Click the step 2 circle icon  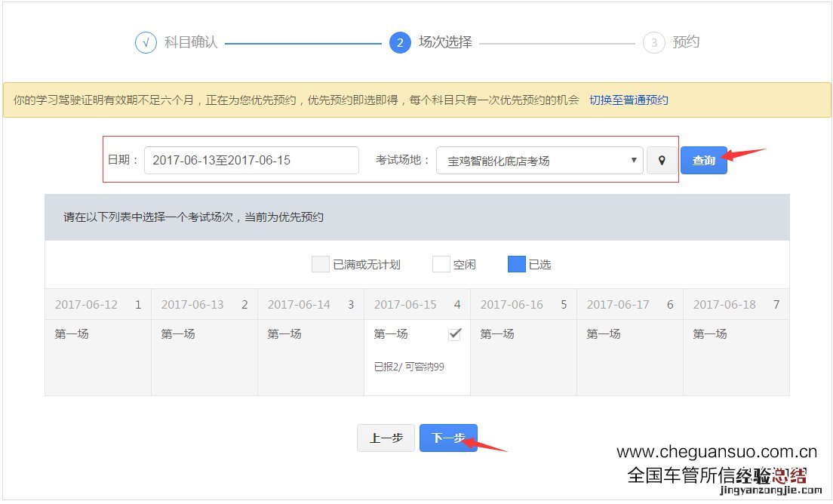click(400, 43)
